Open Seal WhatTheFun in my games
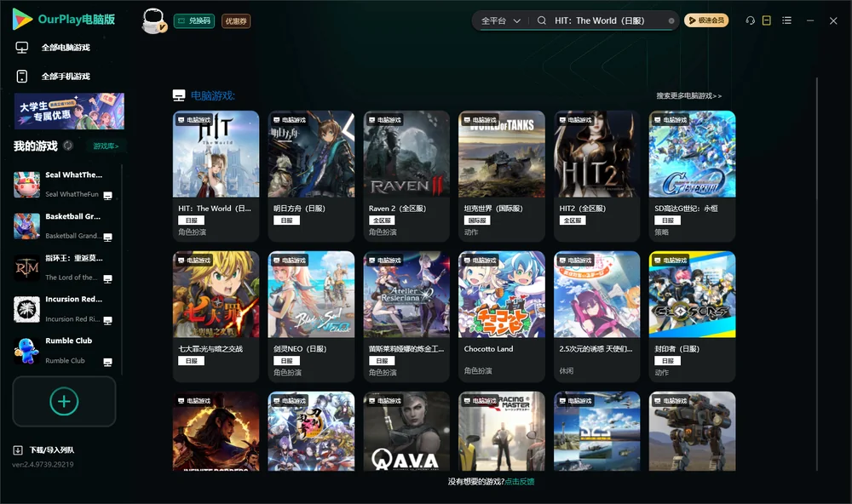Screen dimensions: 852x504 click(64, 185)
